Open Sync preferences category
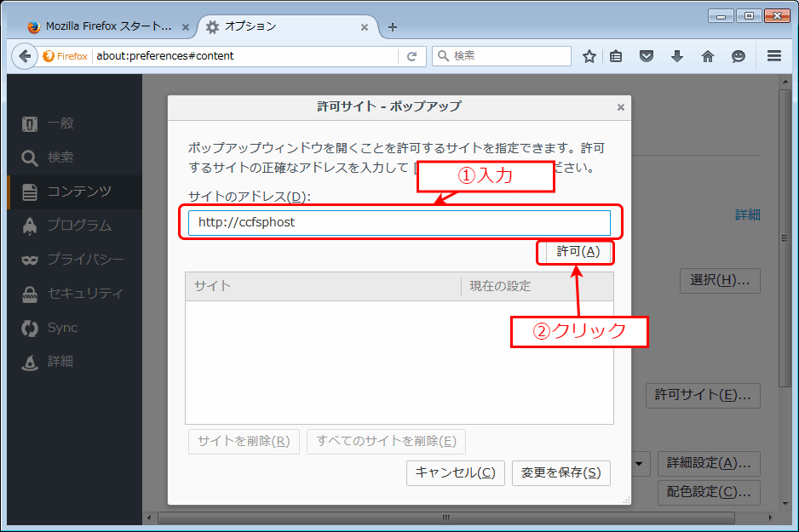 (75, 328)
